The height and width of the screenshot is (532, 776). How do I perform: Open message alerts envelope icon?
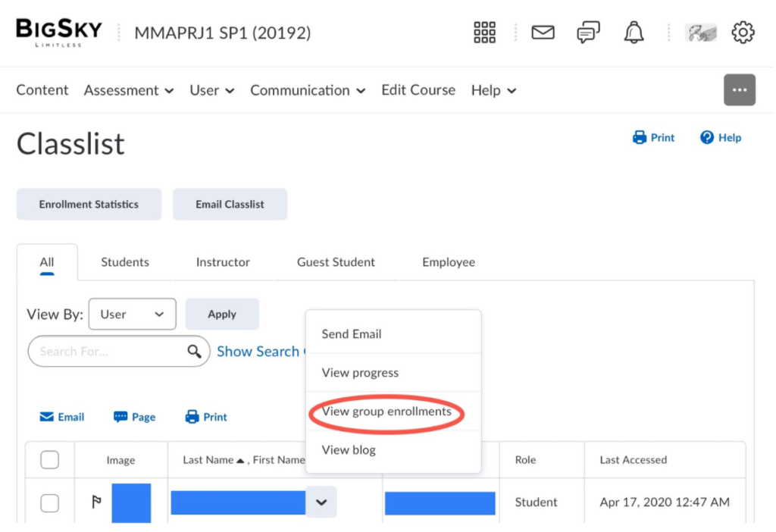(543, 33)
